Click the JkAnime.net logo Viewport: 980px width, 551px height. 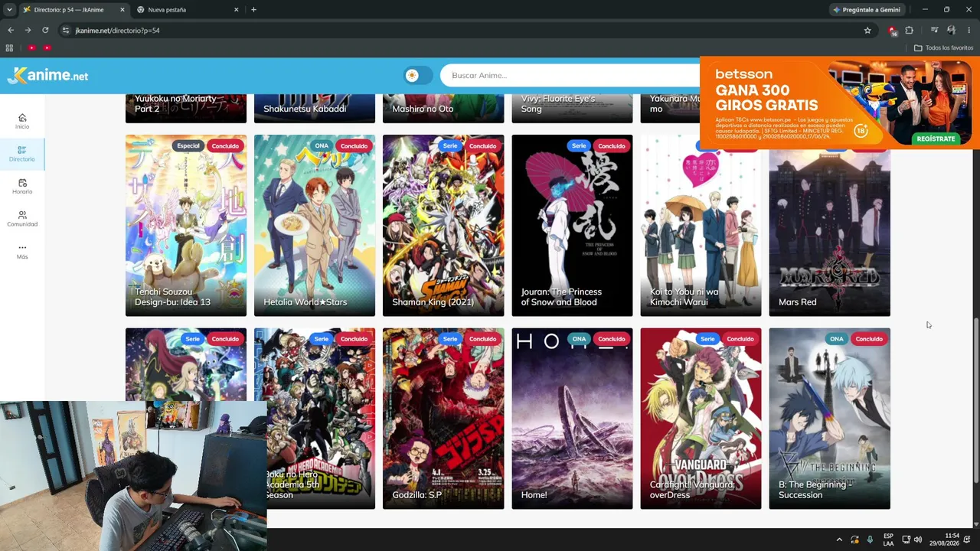click(x=47, y=75)
